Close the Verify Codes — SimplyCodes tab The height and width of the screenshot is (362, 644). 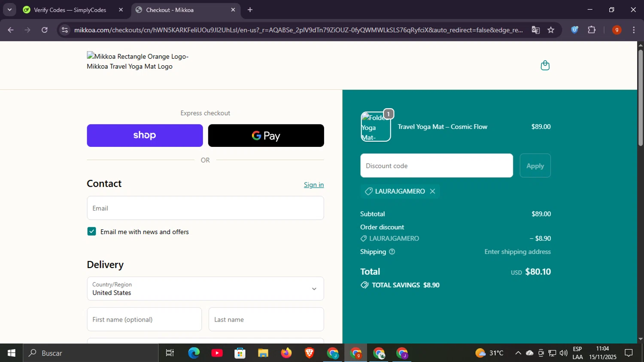pos(121,10)
